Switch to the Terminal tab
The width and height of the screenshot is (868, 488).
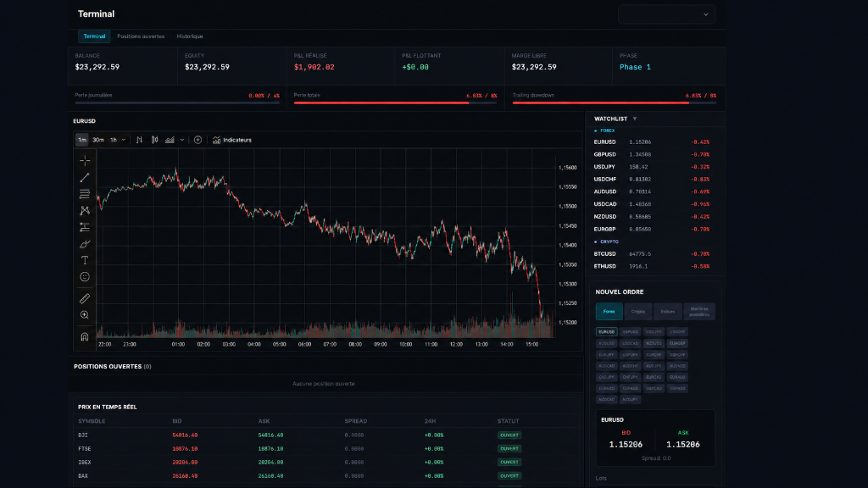(x=94, y=36)
